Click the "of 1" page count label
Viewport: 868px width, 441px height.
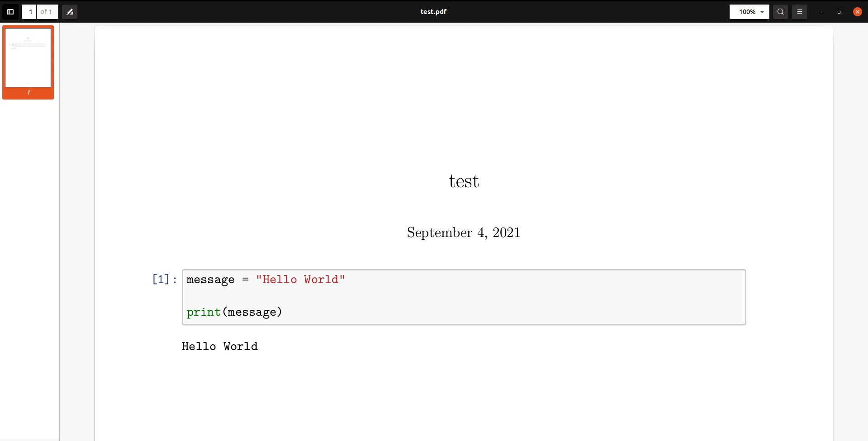(46, 12)
